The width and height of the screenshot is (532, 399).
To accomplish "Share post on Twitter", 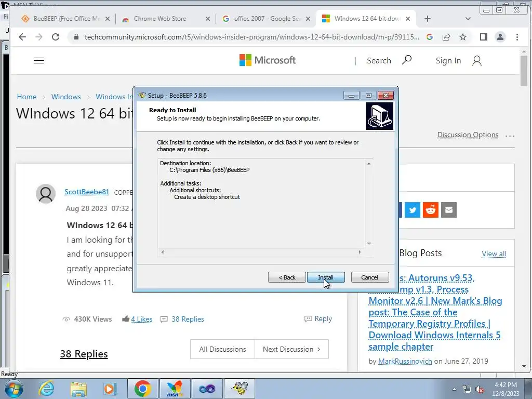I will click(x=412, y=210).
